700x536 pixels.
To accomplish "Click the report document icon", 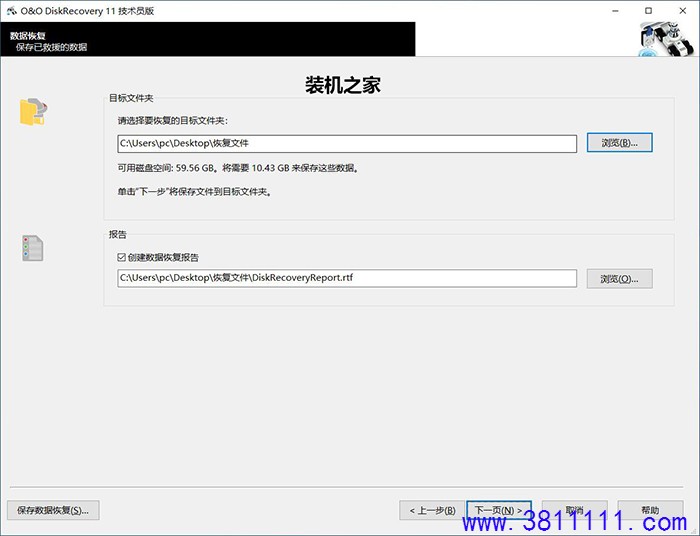I will click(x=33, y=248).
